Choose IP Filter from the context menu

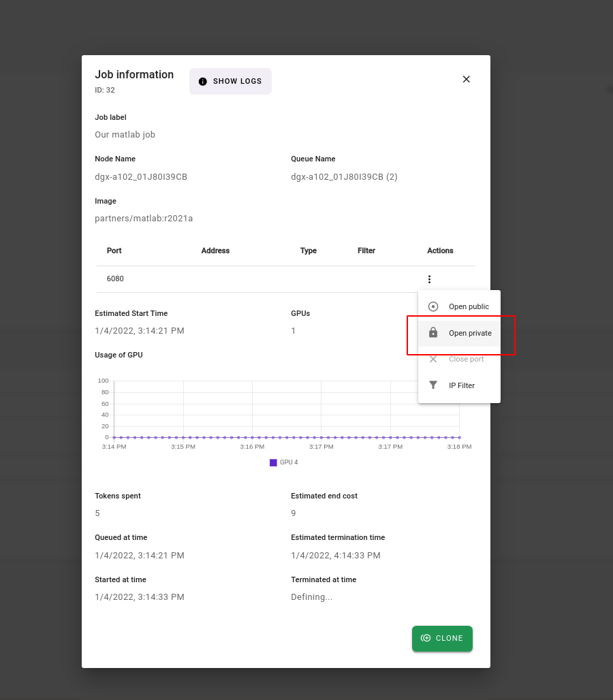coord(461,385)
